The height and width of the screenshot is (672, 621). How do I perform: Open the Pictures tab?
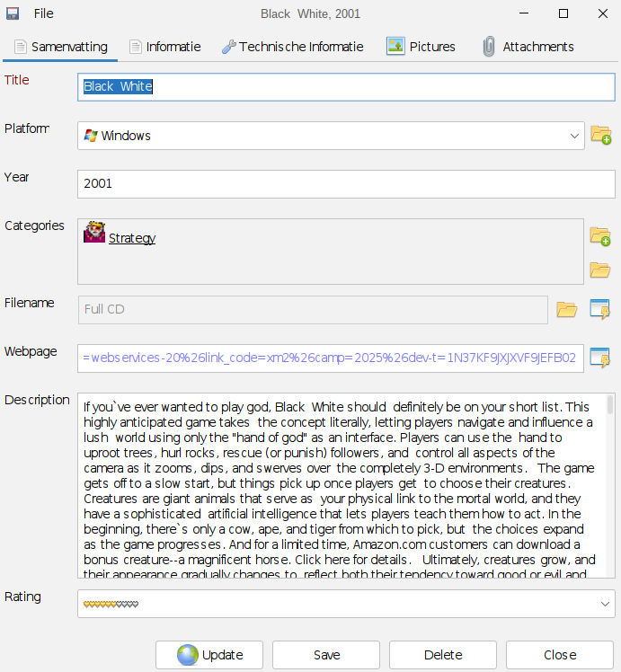[x=421, y=47]
